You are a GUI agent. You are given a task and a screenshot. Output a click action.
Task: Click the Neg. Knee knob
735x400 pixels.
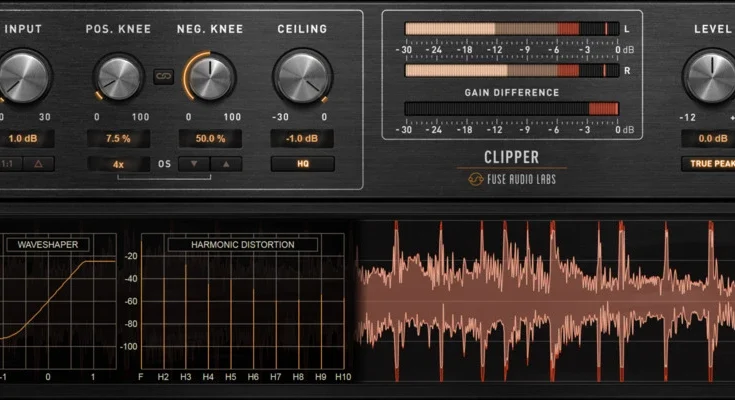(x=210, y=77)
